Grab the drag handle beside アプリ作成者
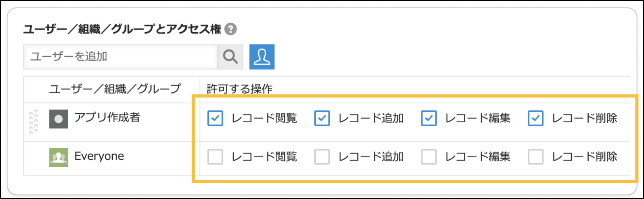This screenshot has height=199, width=644. click(34, 122)
